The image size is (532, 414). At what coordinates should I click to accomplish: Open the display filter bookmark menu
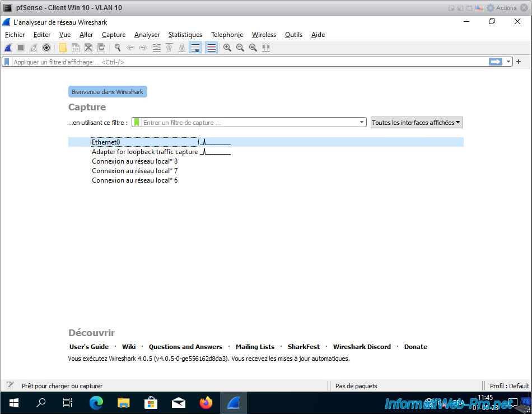(x=7, y=62)
